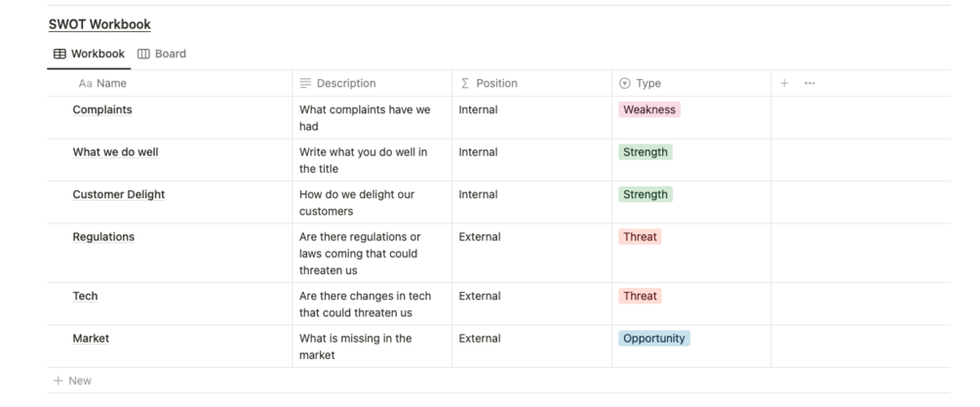Open the Complaints row page
The image size is (980, 407).
(102, 110)
